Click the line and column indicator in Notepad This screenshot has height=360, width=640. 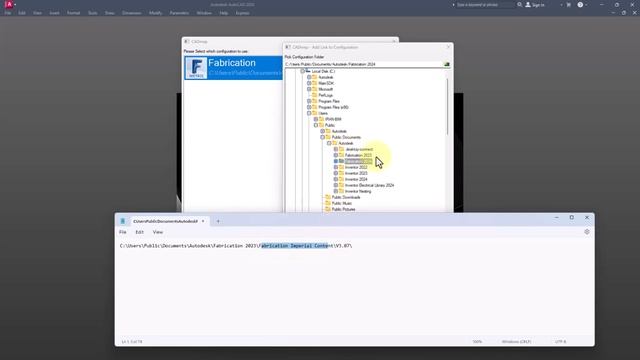click(132, 342)
